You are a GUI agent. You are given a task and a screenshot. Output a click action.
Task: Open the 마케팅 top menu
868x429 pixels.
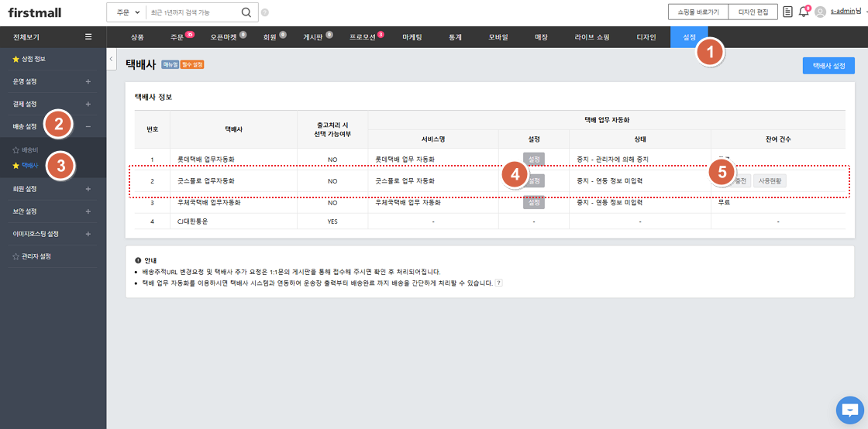pyautogui.click(x=412, y=38)
